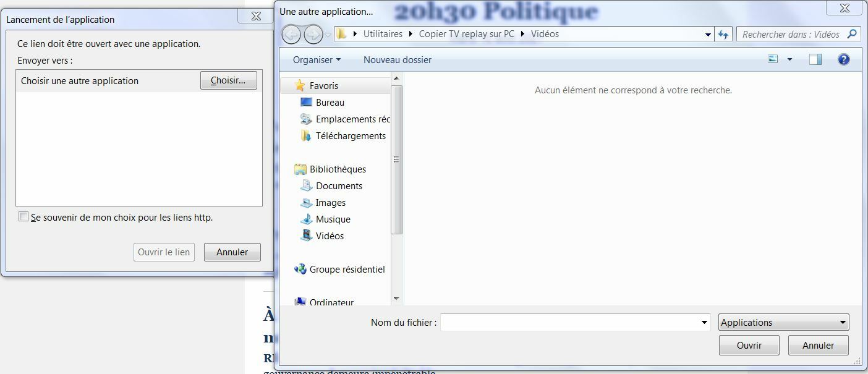Toggle the preview pane icon
The width and height of the screenshot is (868, 374).
pos(815,59)
